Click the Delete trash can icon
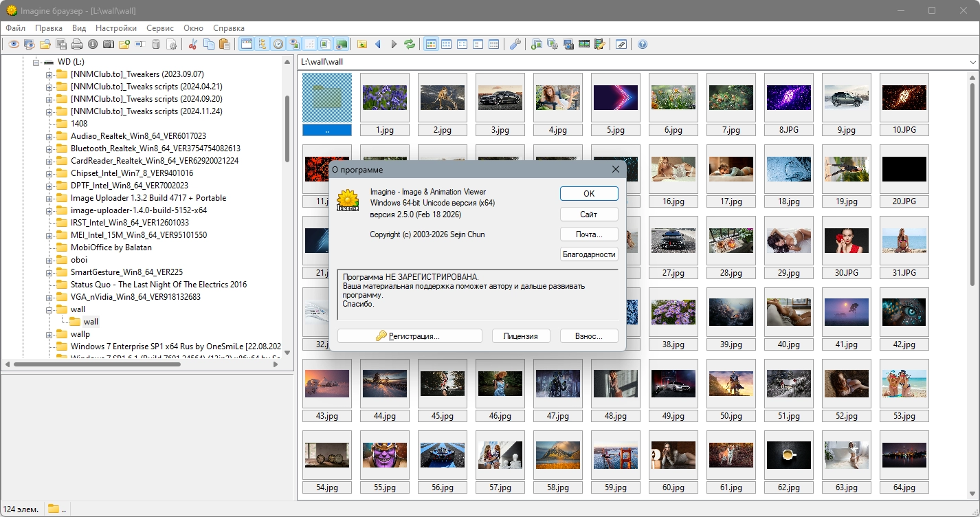Viewport: 980px width, 517px height. (x=156, y=45)
